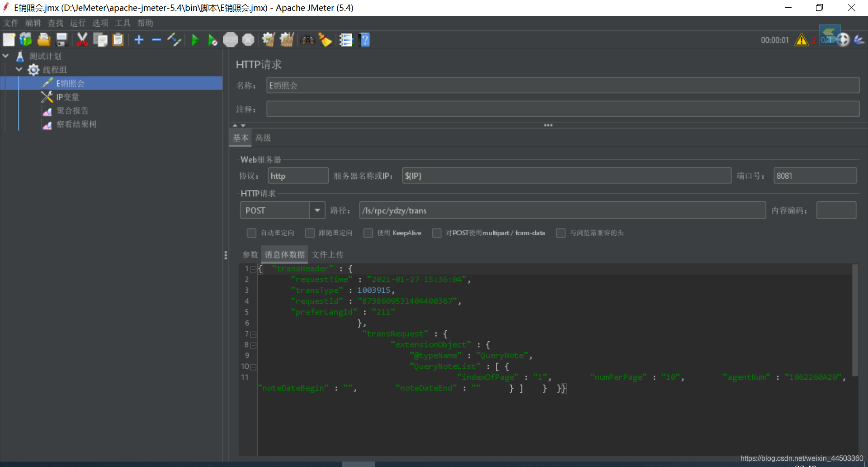Shut down test threads
The width and height of the screenshot is (868, 467).
[248, 40]
